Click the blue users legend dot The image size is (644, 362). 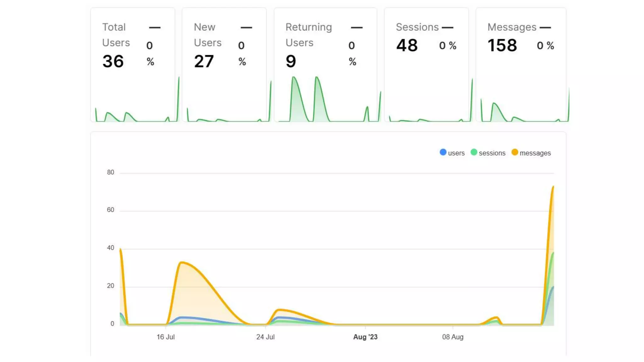click(x=443, y=152)
